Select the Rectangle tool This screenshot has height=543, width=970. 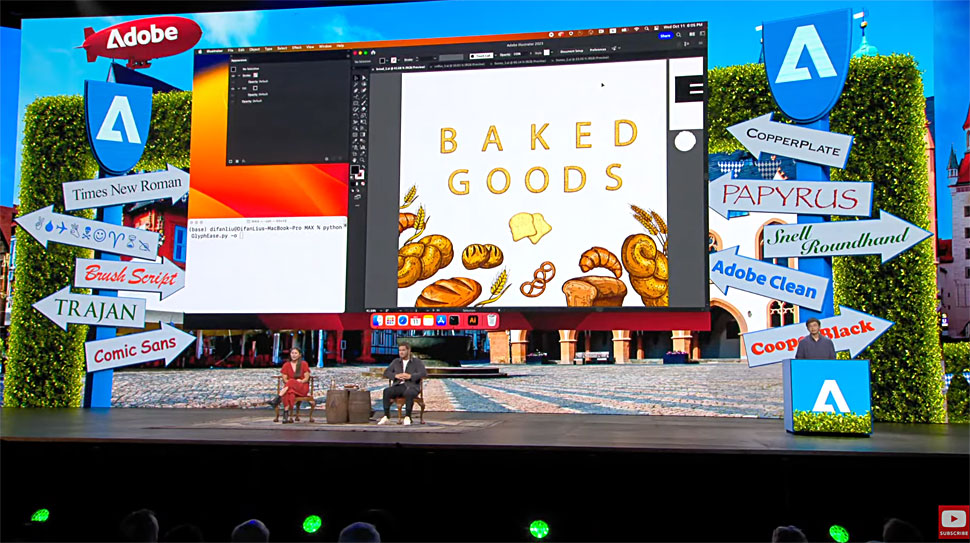click(356, 103)
